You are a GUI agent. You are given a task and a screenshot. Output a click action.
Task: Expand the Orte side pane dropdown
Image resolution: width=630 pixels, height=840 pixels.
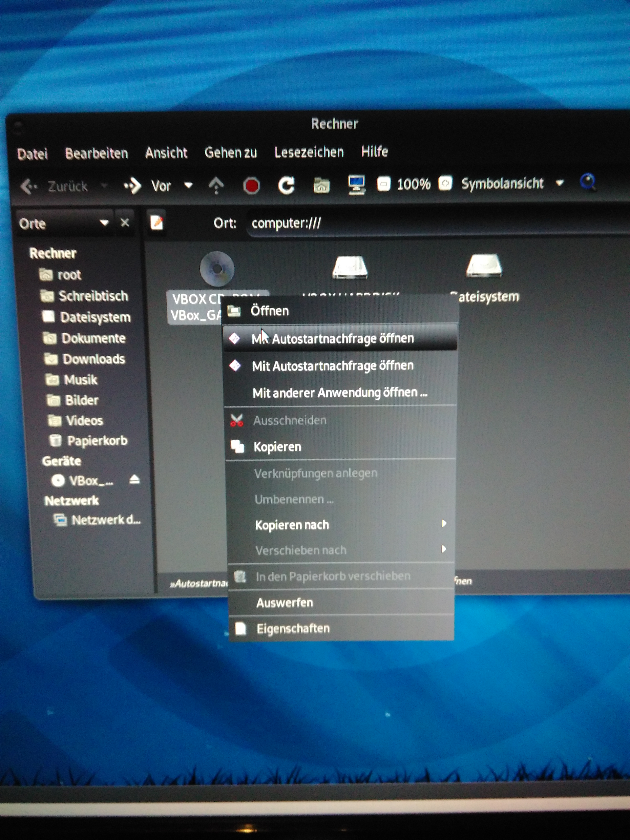click(104, 223)
